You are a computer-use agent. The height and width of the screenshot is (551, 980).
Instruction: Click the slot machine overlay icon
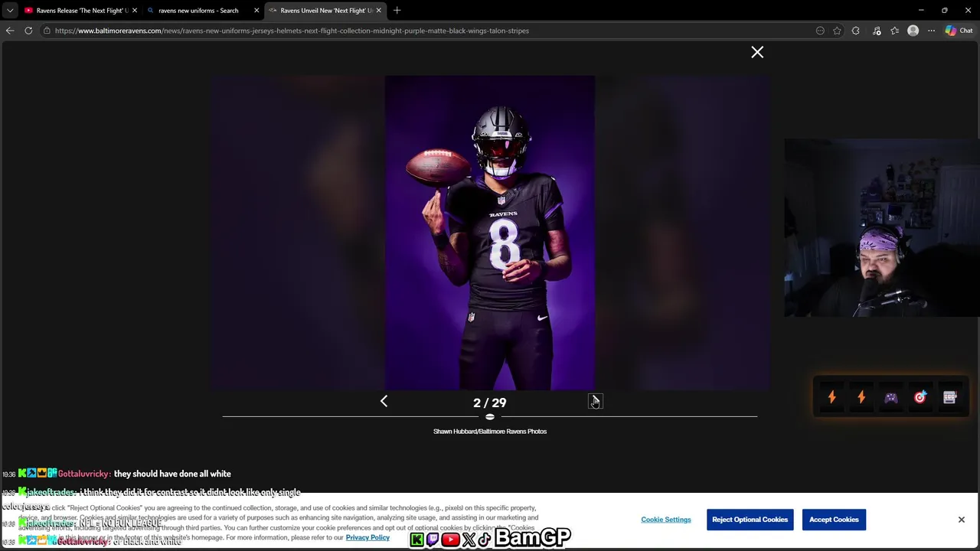[950, 397]
